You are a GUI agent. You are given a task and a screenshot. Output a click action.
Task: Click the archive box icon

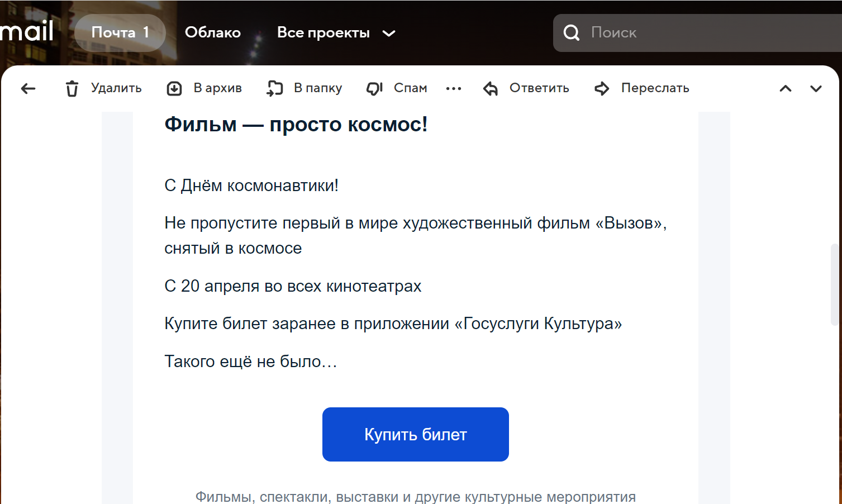click(x=174, y=88)
